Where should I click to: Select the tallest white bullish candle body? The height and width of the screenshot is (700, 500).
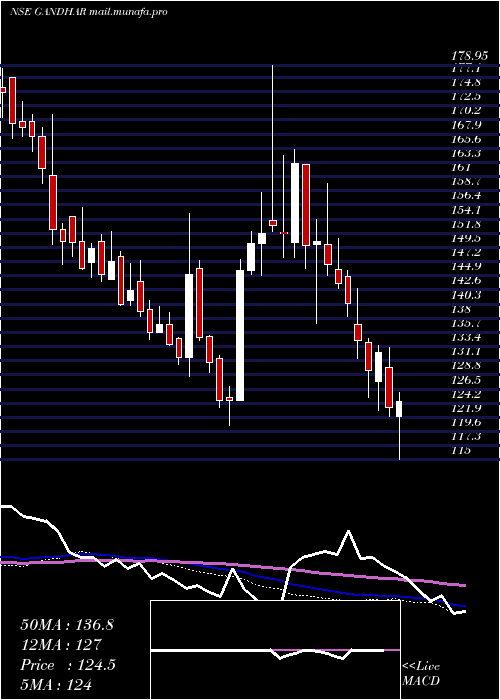(240, 336)
